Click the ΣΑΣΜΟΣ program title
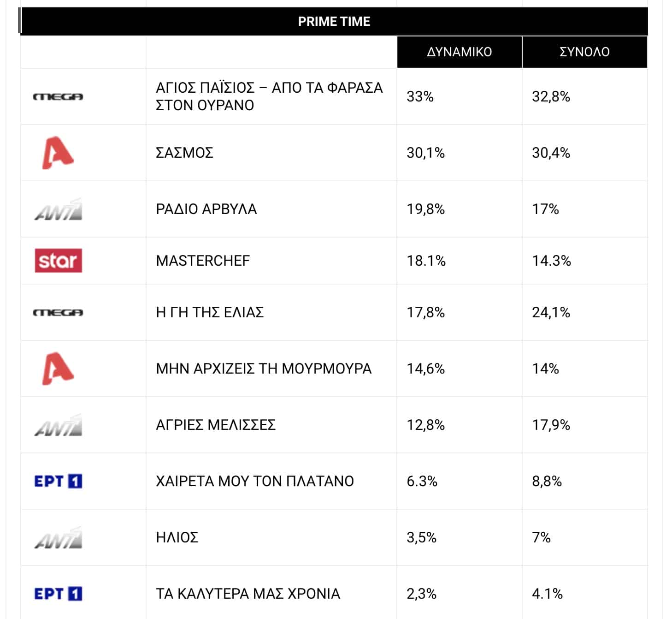Image resolution: width=672 pixels, height=619 pixels. coord(184,153)
